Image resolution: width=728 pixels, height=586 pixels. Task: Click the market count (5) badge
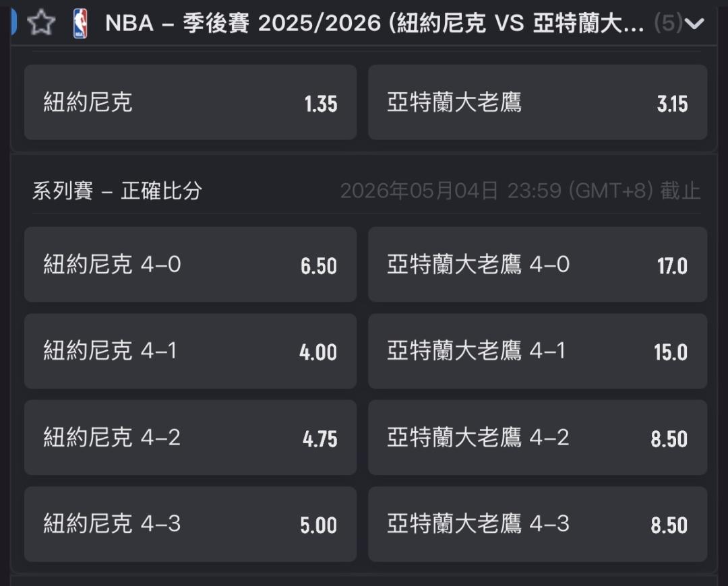pos(668,24)
